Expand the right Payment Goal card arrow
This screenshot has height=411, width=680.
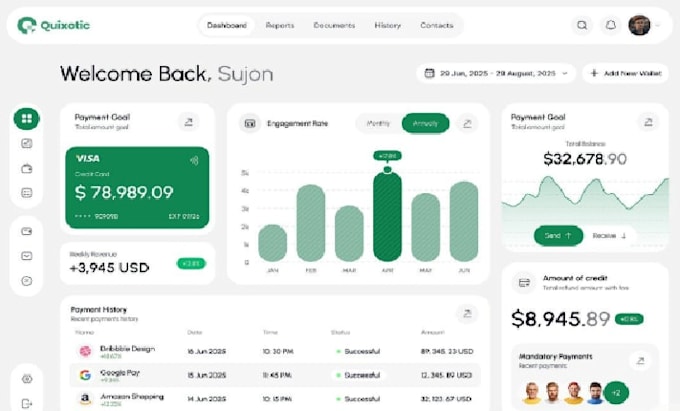tap(648, 122)
